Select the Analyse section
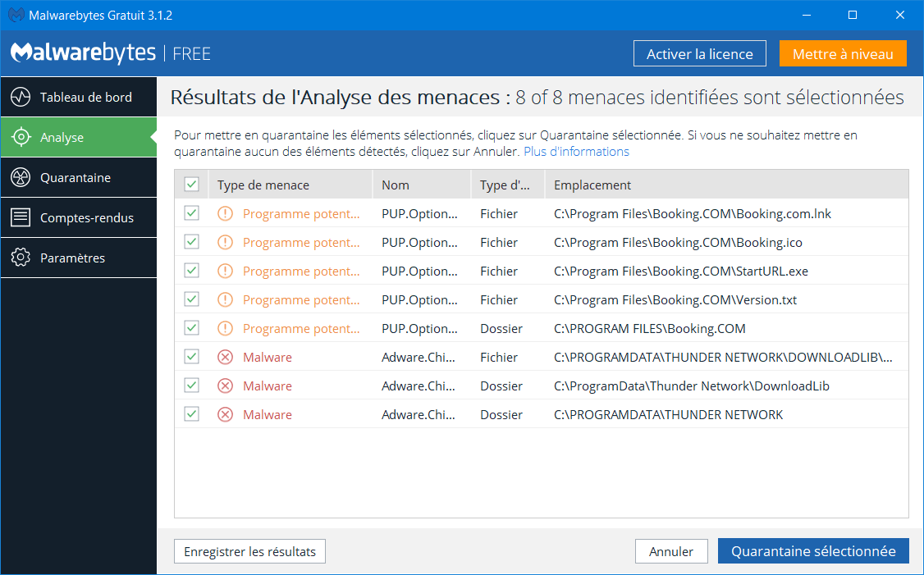 click(x=79, y=137)
